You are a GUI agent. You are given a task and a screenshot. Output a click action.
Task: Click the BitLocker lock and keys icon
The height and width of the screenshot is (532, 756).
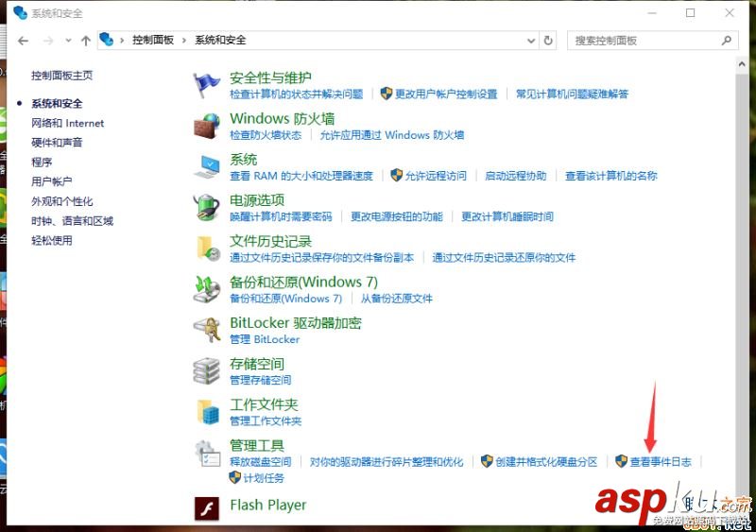coord(207,331)
